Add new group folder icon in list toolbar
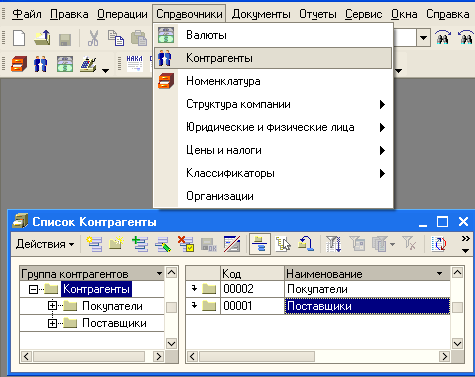This screenshot has width=475, height=377. 117,244
